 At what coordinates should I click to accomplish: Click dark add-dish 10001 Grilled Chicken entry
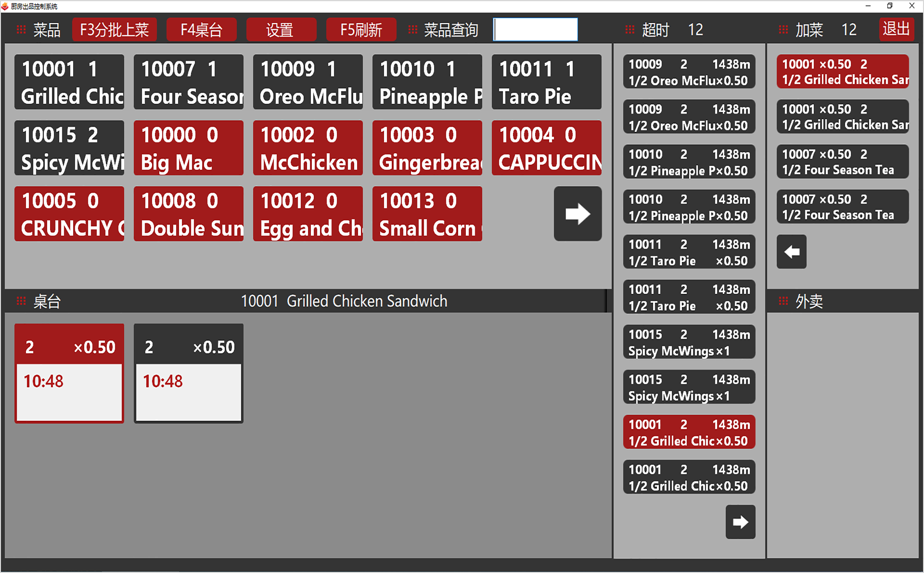coord(843,117)
